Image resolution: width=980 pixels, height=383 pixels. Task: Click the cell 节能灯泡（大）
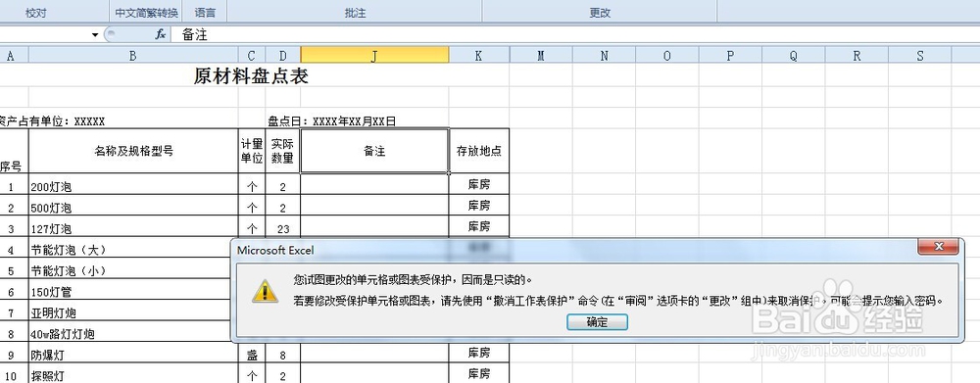(130, 249)
